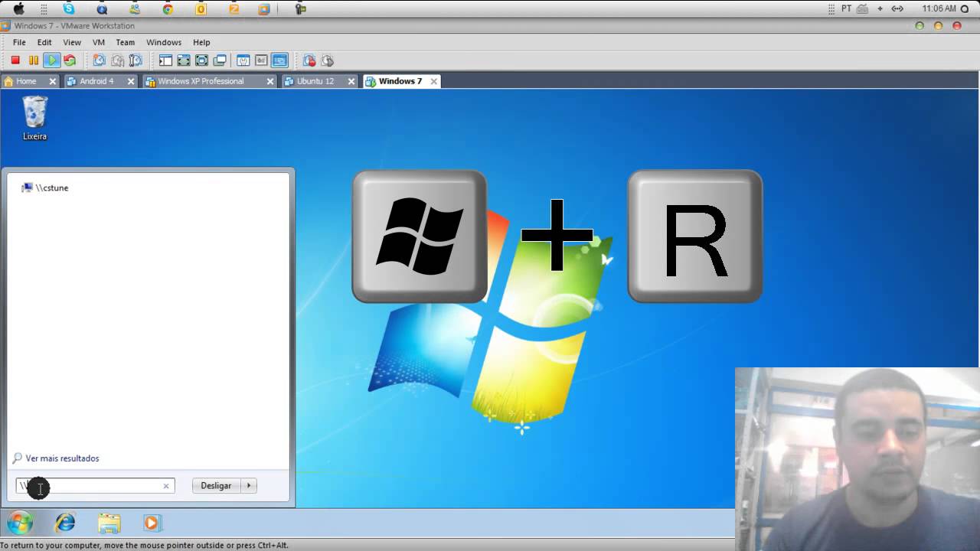Open the Team menu
This screenshot has height=551, width=980.
[x=125, y=42]
